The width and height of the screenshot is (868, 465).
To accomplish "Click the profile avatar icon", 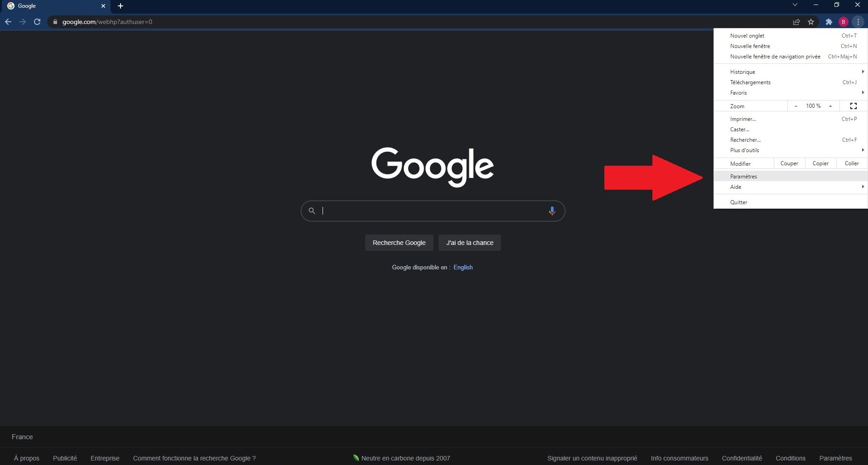I will [844, 22].
